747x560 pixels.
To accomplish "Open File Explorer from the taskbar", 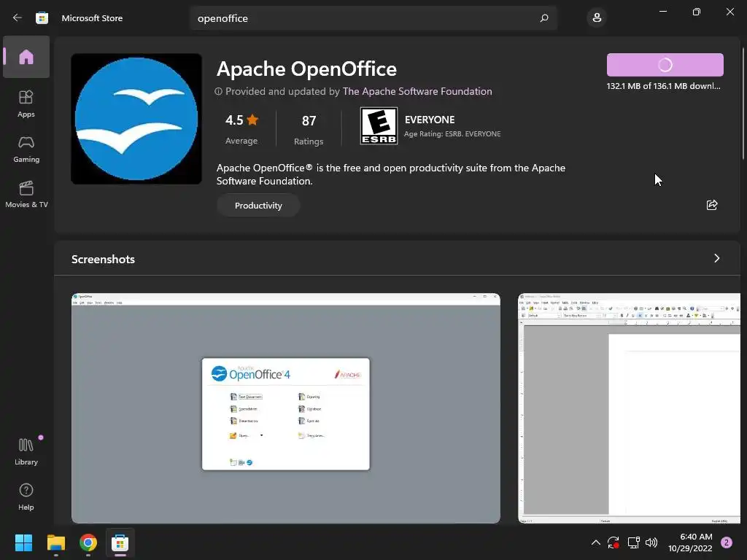I will pyautogui.click(x=55, y=542).
